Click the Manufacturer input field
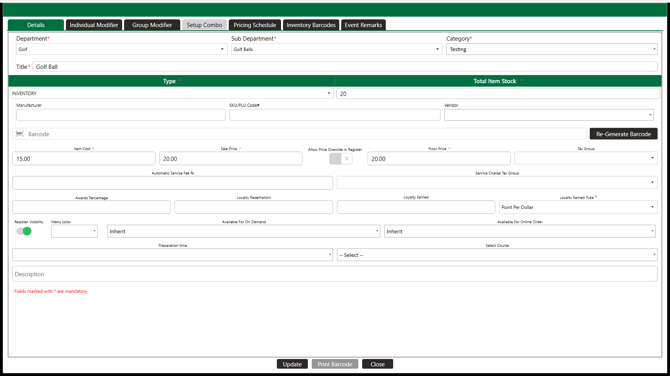This screenshot has height=376, width=670. pos(121,115)
